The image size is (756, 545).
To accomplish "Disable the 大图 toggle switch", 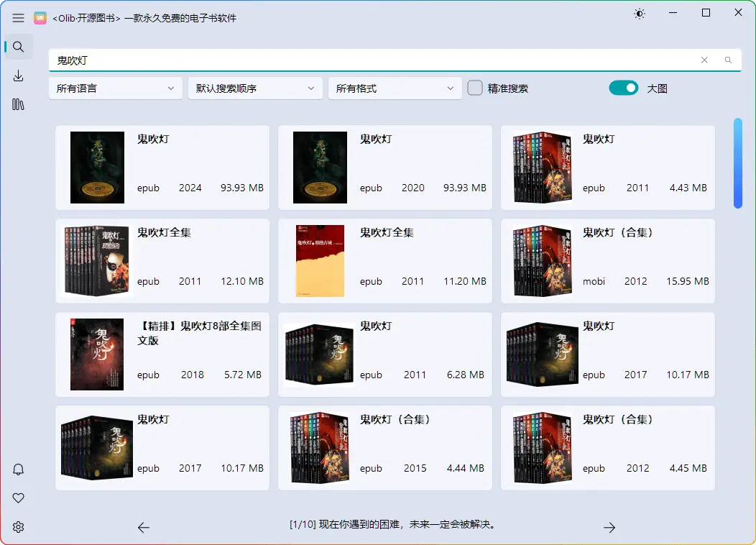I will click(623, 87).
